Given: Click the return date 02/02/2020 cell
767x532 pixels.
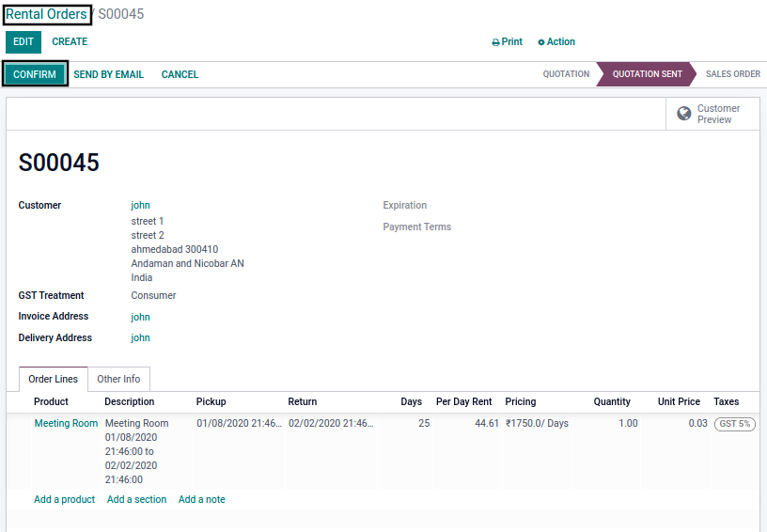Looking at the screenshot, I should [x=331, y=424].
